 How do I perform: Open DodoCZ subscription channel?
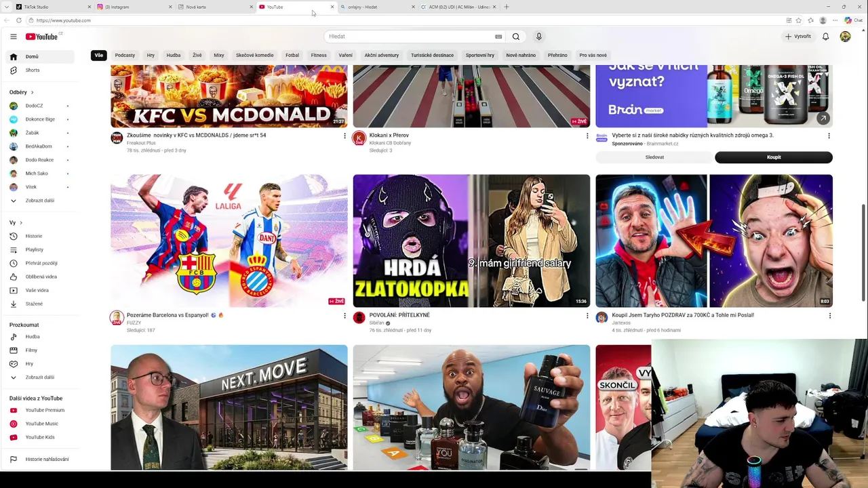tap(39, 106)
